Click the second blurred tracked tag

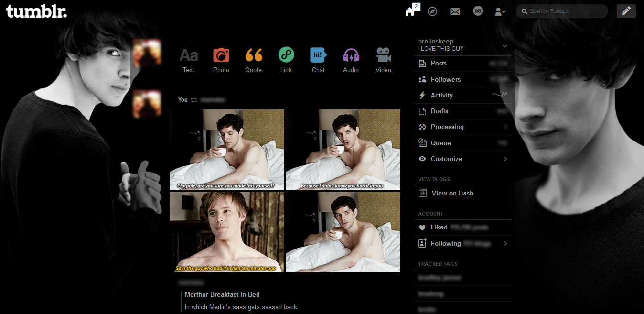(x=430, y=293)
